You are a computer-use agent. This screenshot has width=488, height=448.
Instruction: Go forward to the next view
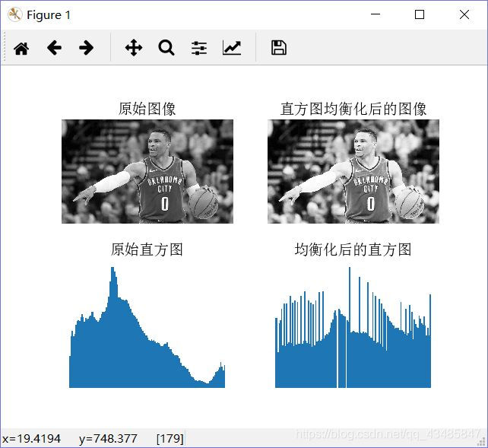[x=86, y=48]
